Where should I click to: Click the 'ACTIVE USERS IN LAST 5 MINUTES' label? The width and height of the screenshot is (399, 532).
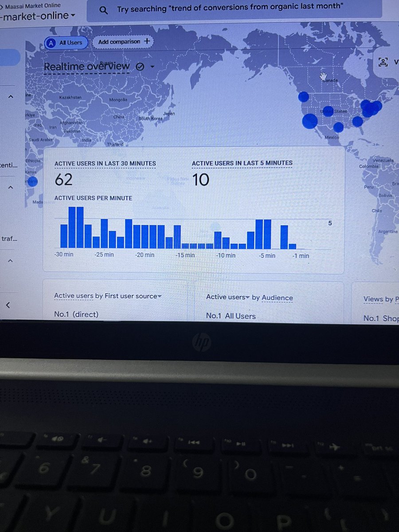tap(242, 163)
